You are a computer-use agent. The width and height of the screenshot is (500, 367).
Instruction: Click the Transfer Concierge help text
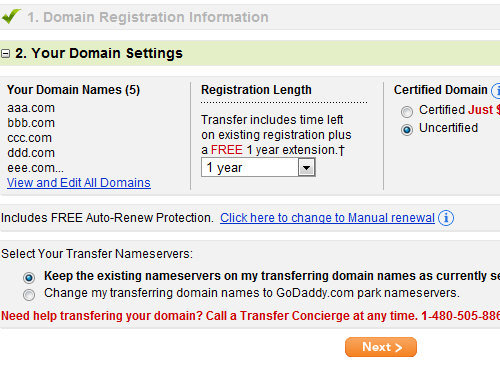(x=251, y=316)
